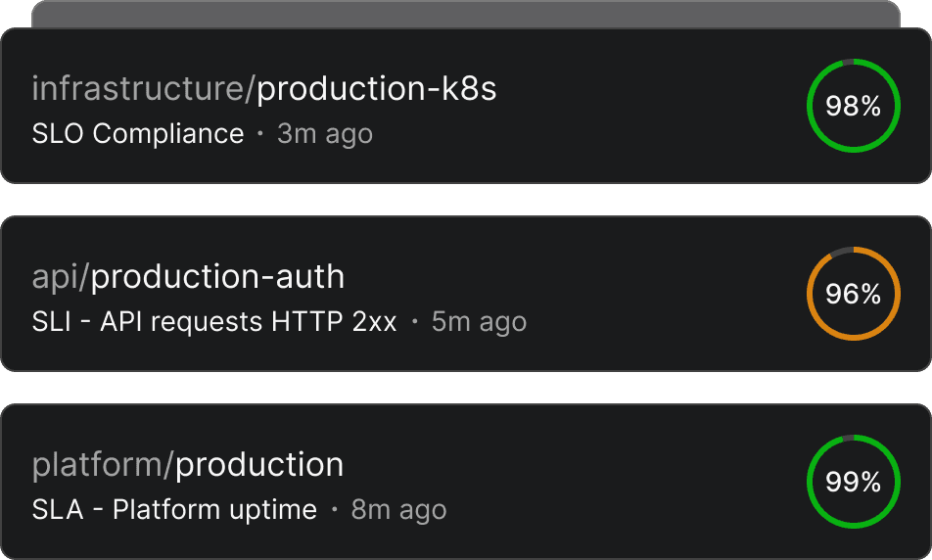The width and height of the screenshot is (932, 560).
Task: Click SLA - Platform uptime text
Action: [x=174, y=509]
